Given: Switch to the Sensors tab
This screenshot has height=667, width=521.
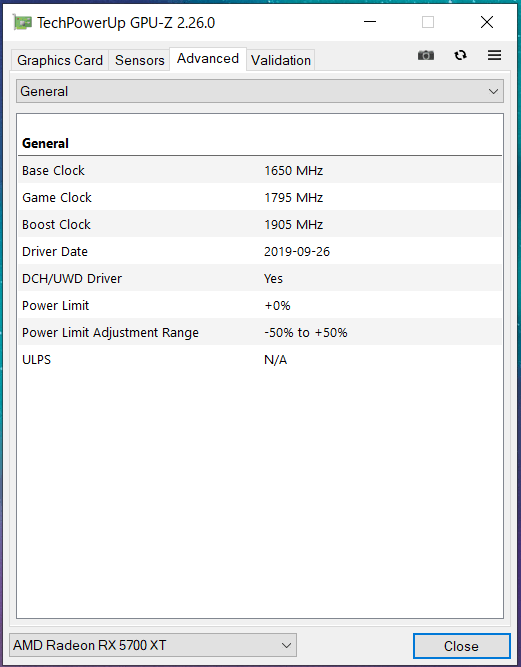Looking at the screenshot, I should 140,60.
